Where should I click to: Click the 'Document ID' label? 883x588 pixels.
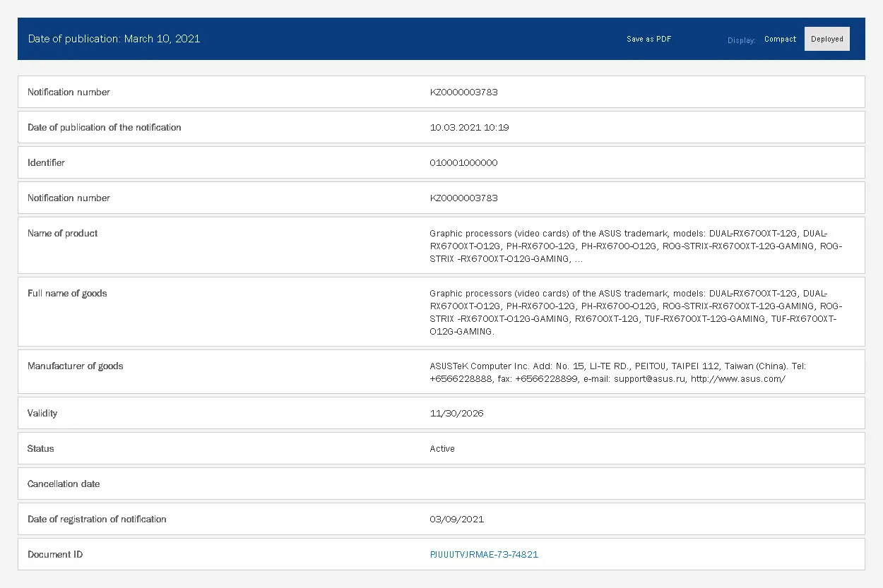pyautogui.click(x=55, y=554)
